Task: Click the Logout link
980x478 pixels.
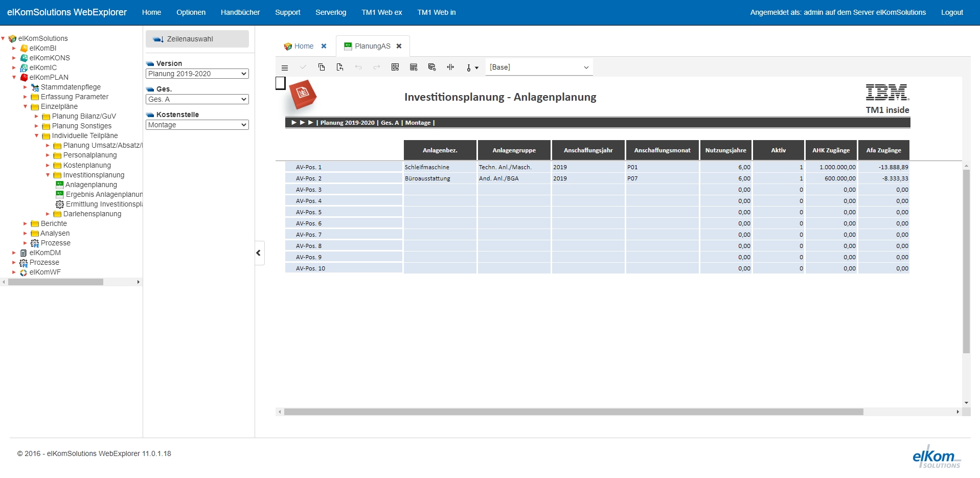Action: [x=951, y=12]
